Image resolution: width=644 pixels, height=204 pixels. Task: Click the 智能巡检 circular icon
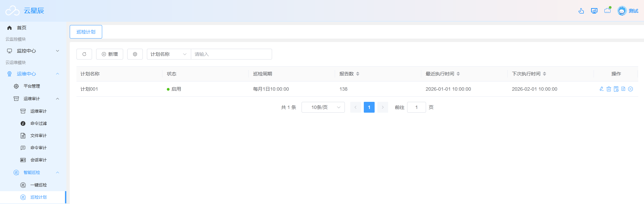tap(16, 173)
